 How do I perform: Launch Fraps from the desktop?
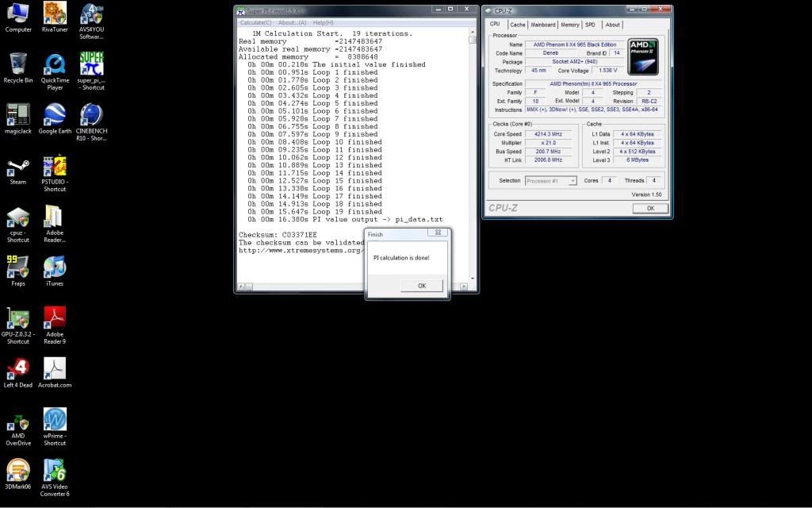click(x=18, y=271)
